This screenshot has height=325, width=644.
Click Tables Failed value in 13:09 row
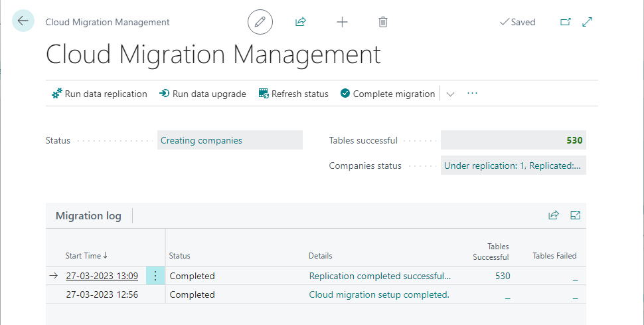[575, 276]
